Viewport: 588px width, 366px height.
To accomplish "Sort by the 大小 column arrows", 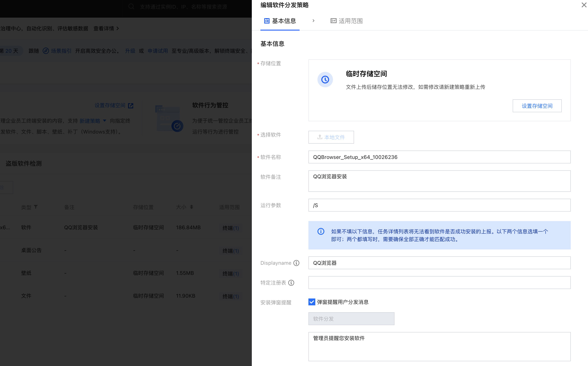I will 191,207.
